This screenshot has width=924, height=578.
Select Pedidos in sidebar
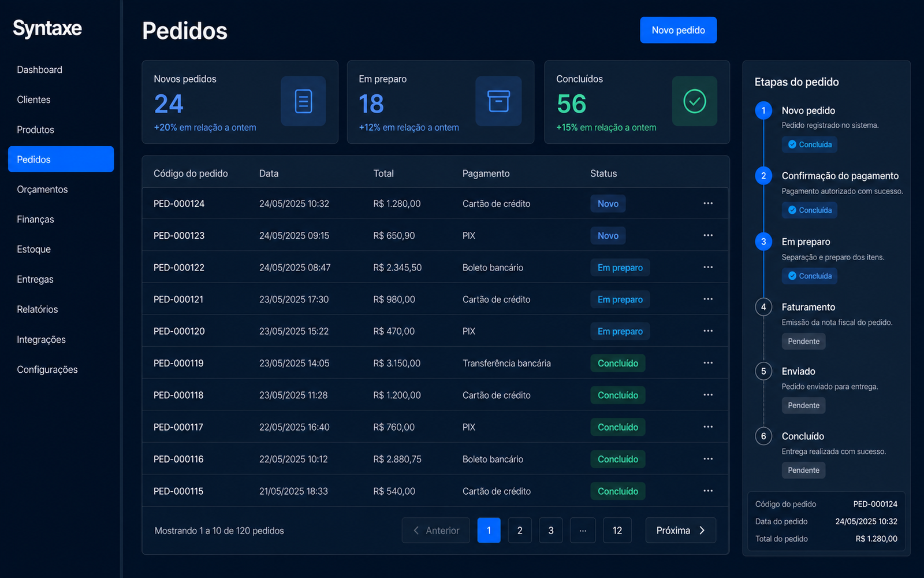61,159
